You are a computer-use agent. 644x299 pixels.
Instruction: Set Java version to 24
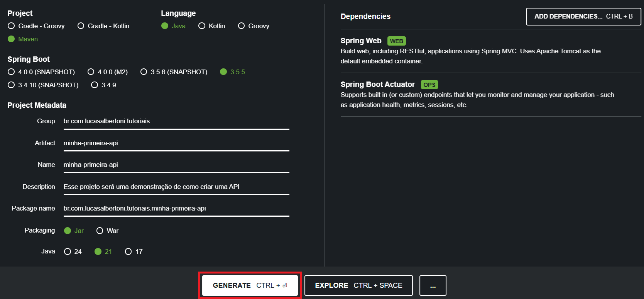73,251
